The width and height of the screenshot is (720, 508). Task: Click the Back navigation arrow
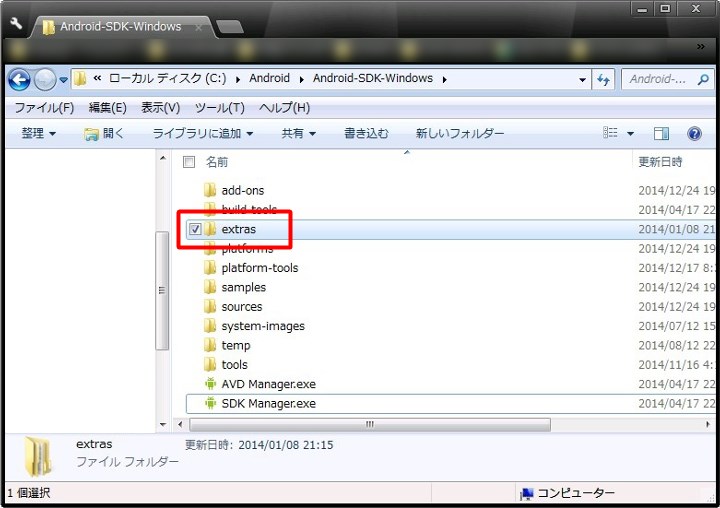coord(19,80)
